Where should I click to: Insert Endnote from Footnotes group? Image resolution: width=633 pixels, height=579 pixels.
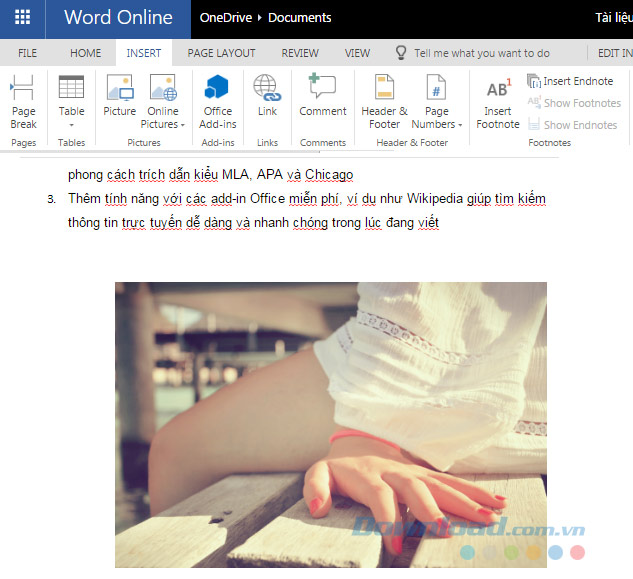tap(570, 81)
